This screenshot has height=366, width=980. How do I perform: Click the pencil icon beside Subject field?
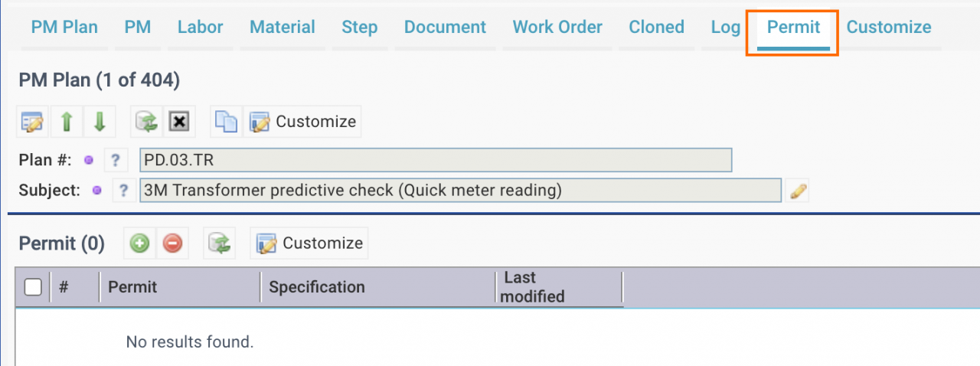(x=798, y=191)
